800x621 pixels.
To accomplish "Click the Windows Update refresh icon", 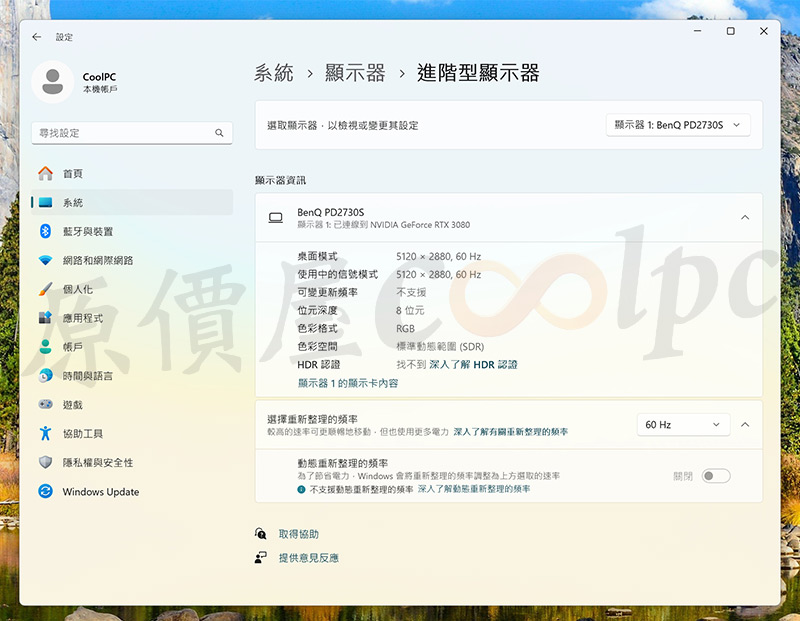I will (45, 491).
